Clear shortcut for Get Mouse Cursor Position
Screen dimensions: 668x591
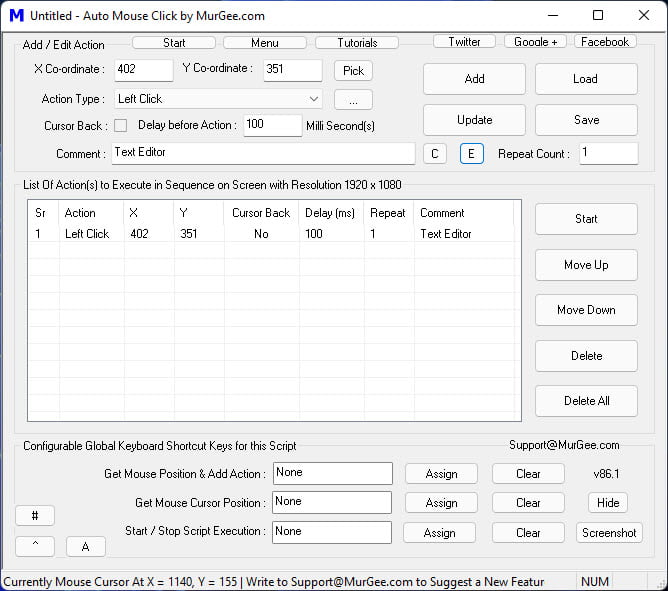[528, 503]
